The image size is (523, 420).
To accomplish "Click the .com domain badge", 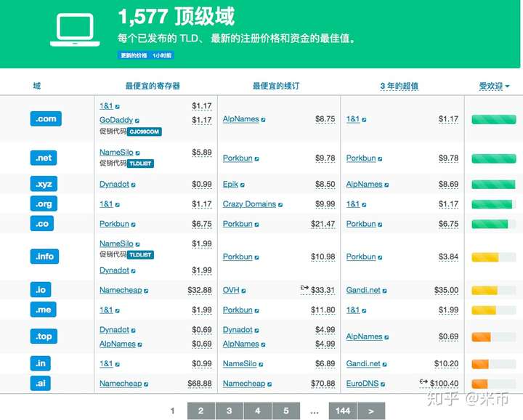I will click(x=46, y=118).
